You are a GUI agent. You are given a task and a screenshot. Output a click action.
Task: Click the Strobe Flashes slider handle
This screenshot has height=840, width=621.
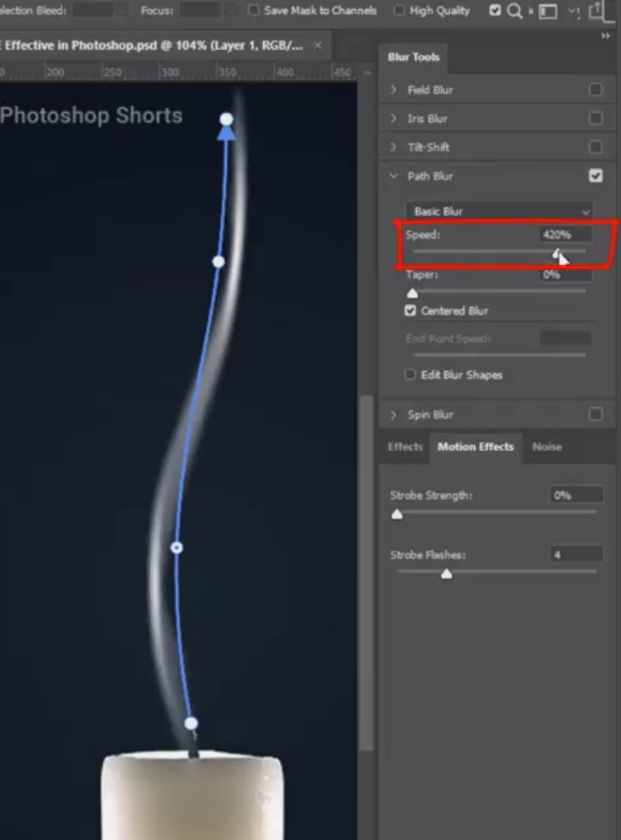tap(447, 574)
